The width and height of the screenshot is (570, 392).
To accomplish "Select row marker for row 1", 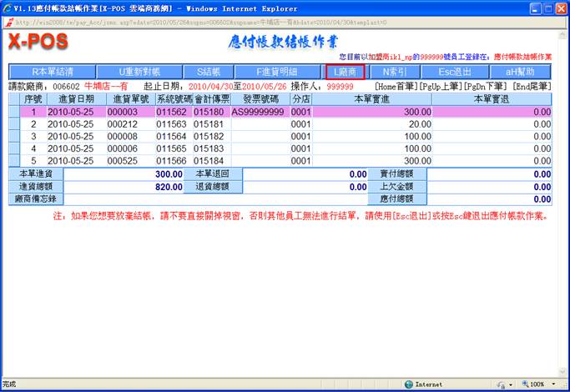I will click(x=13, y=112).
